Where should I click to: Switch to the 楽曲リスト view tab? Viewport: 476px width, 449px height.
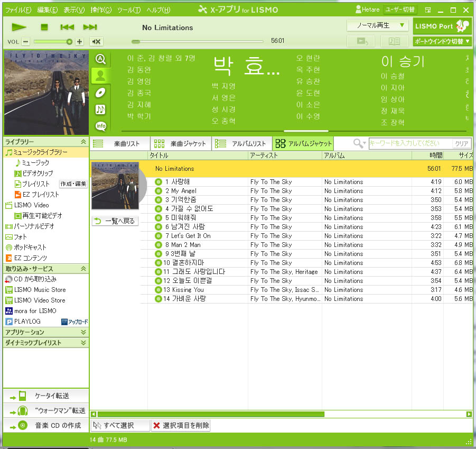(120, 143)
